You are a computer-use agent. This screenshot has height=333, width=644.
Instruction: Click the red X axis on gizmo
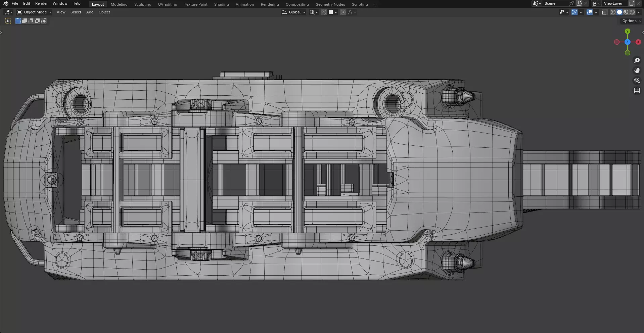tap(638, 42)
